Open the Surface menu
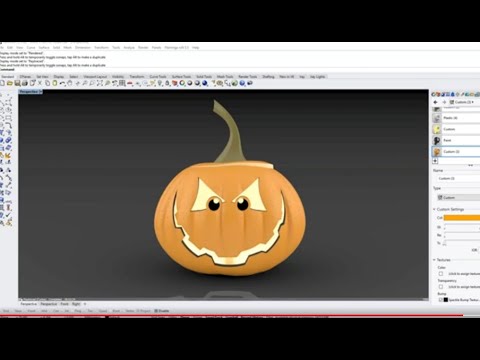 (44, 48)
